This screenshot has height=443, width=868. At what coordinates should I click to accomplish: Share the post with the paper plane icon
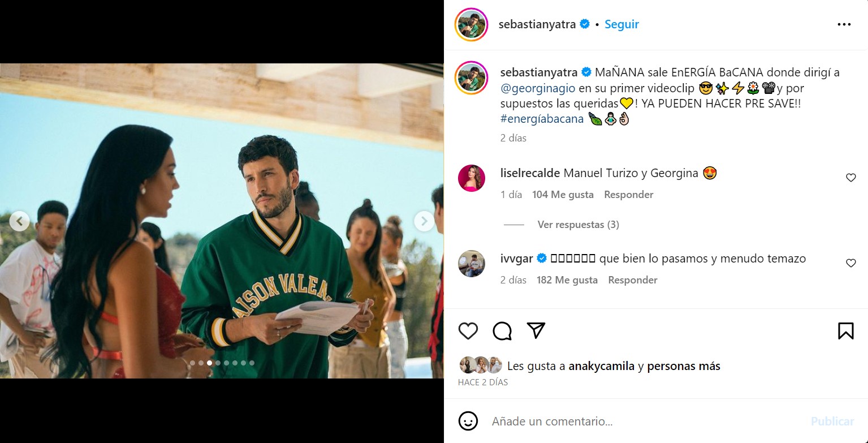(x=536, y=331)
